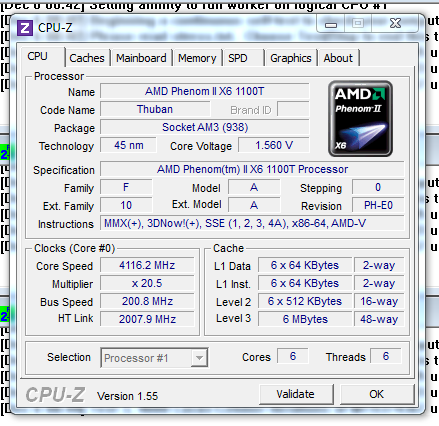This screenshot has width=439, height=426.
Task: Click the Stepping value 0
Action: (378, 187)
